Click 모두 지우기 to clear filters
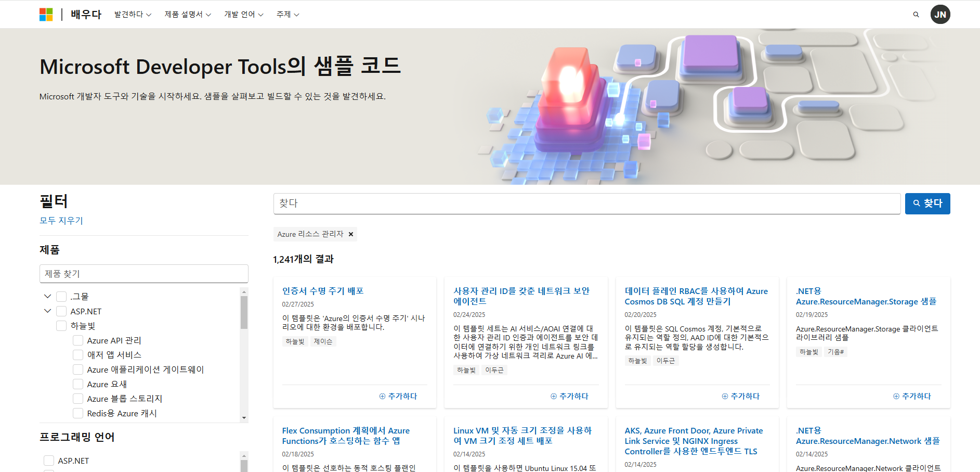980x472 pixels. click(61, 221)
